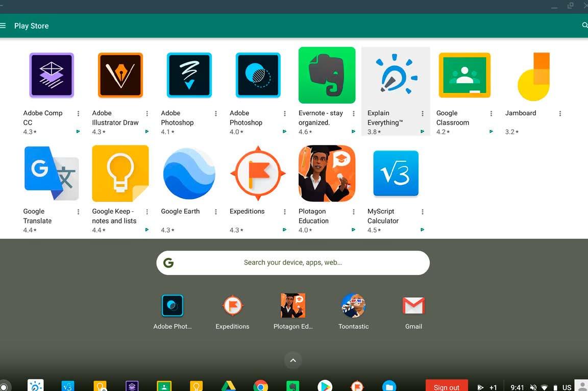
Task: Click the 'Google Keep - notes and lists' title
Action: tap(114, 216)
